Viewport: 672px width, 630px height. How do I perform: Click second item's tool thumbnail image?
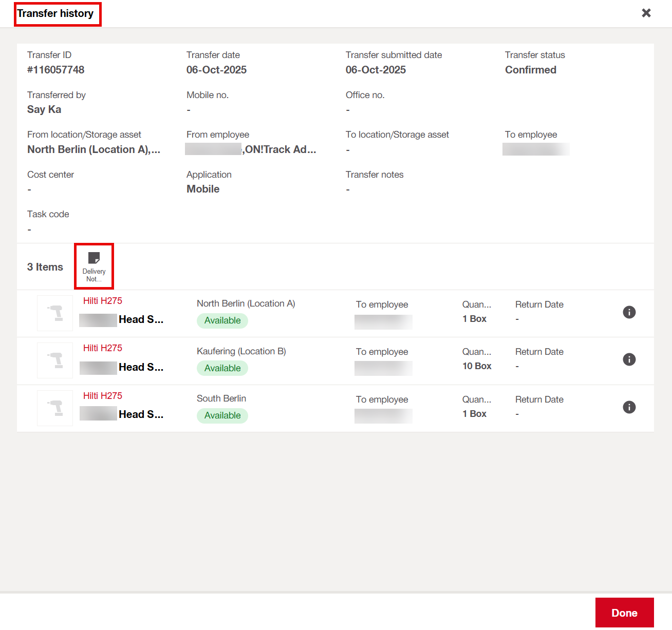55,360
